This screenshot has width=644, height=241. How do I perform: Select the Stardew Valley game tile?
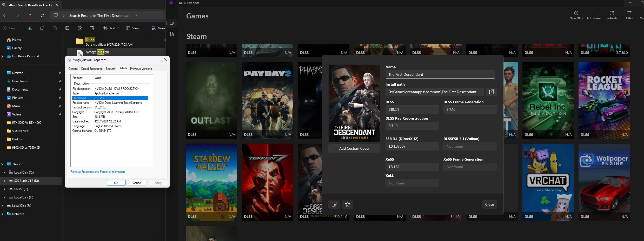tap(211, 182)
